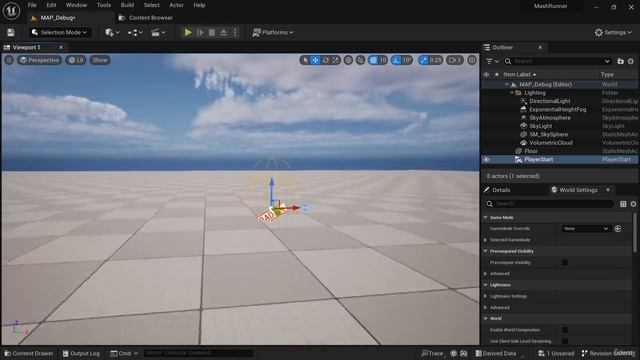Open scale snap value 0.25 menu
The width and height of the screenshot is (640, 360).
point(436,60)
